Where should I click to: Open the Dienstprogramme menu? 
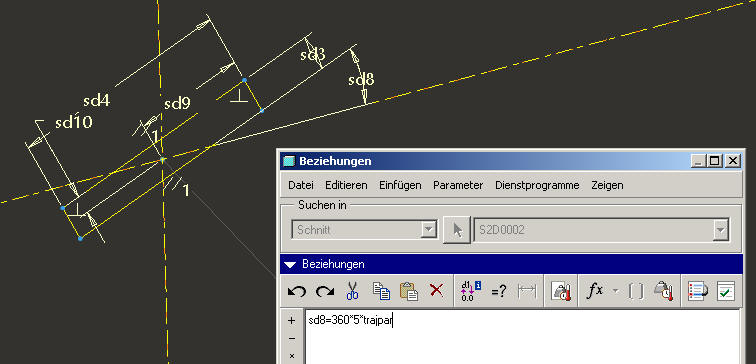[x=537, y=185]
